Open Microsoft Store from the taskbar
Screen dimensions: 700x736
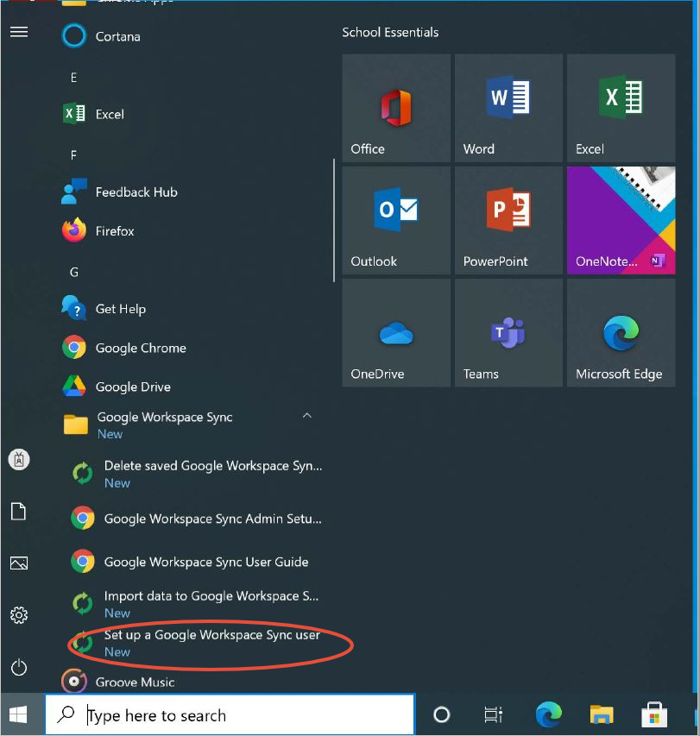(x=654, y=714)
